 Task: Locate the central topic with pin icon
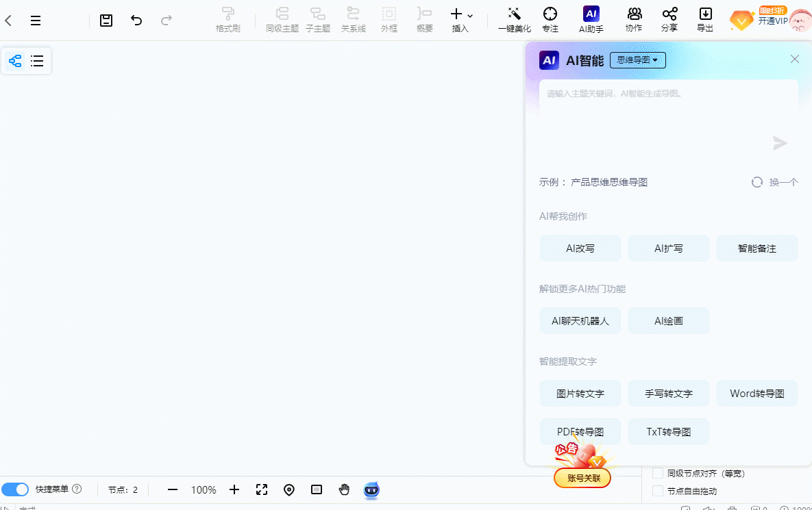click(x=289, y=490)
